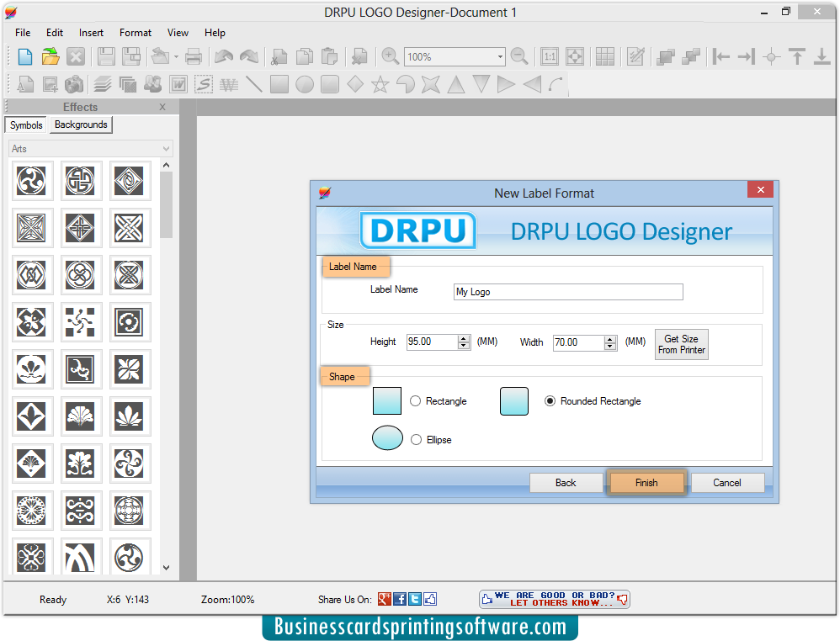This screenshot has width=840, height=641.
Task: Click the Back button
Action: [566, 483]
